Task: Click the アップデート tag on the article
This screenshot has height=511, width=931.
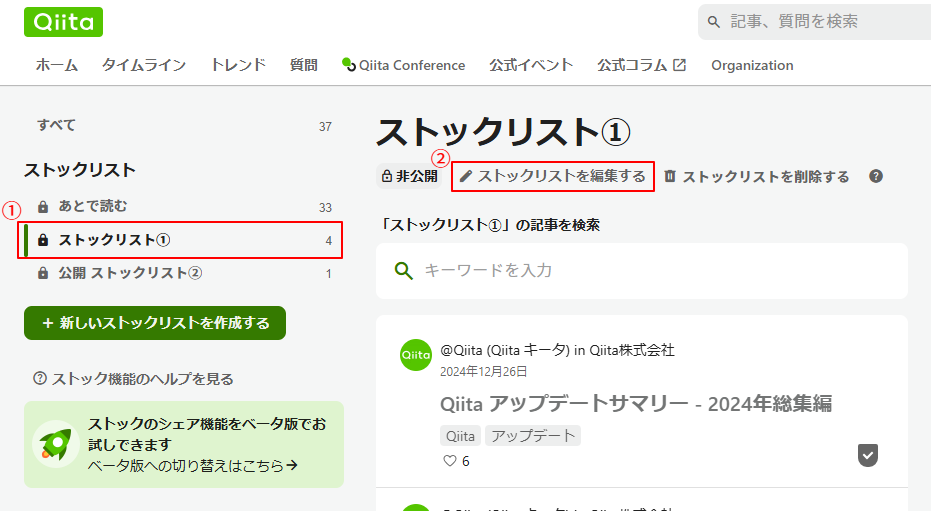Action: click(533, 436)
